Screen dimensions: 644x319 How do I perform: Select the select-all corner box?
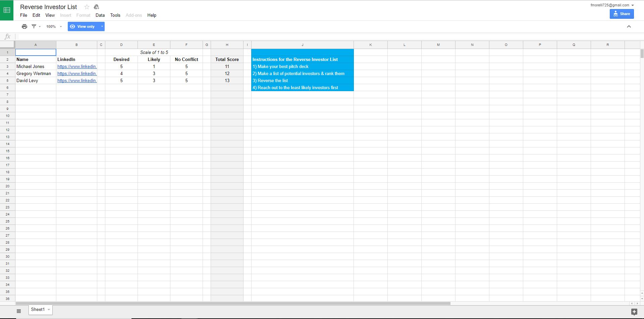(x=7, y=45)
